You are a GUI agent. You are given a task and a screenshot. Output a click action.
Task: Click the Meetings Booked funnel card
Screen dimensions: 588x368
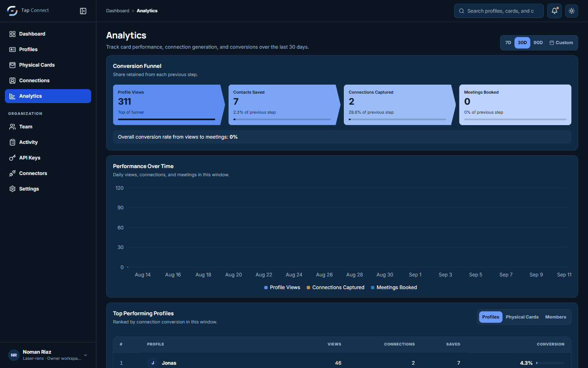pos(515,105)
